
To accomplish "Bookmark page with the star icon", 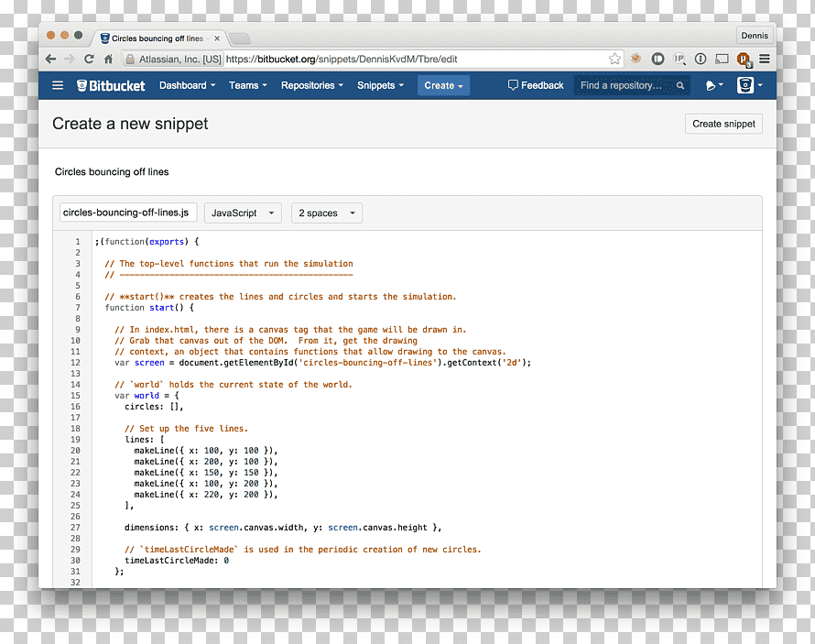I will coord(614,59).
